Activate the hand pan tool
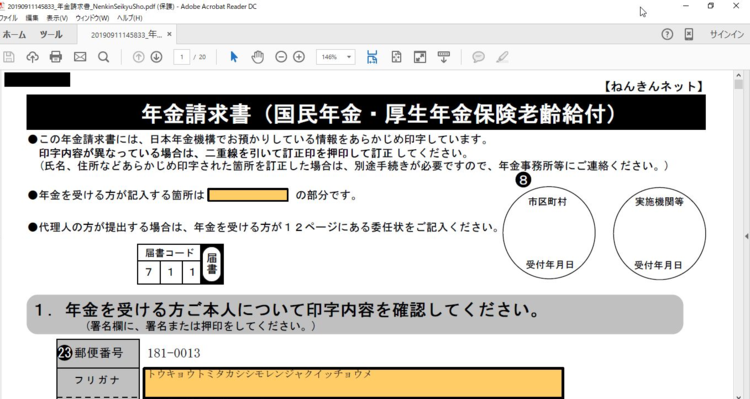Image resolution: width=750 pixels, height=399 pixels. pos(258,57)
